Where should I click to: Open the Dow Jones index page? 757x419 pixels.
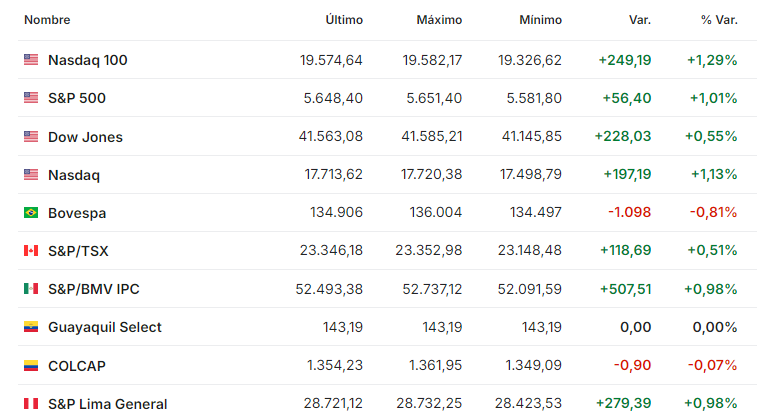[x=85, y=137]
